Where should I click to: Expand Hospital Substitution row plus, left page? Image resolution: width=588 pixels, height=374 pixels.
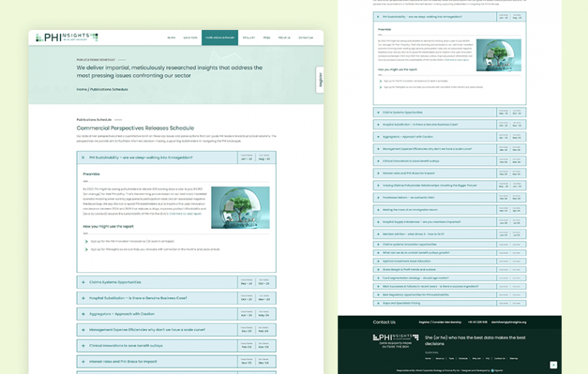[x=83, y=298]
